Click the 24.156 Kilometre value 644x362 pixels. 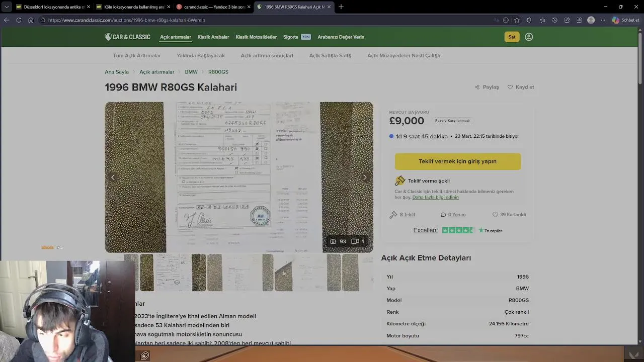(x=509, y=324)
